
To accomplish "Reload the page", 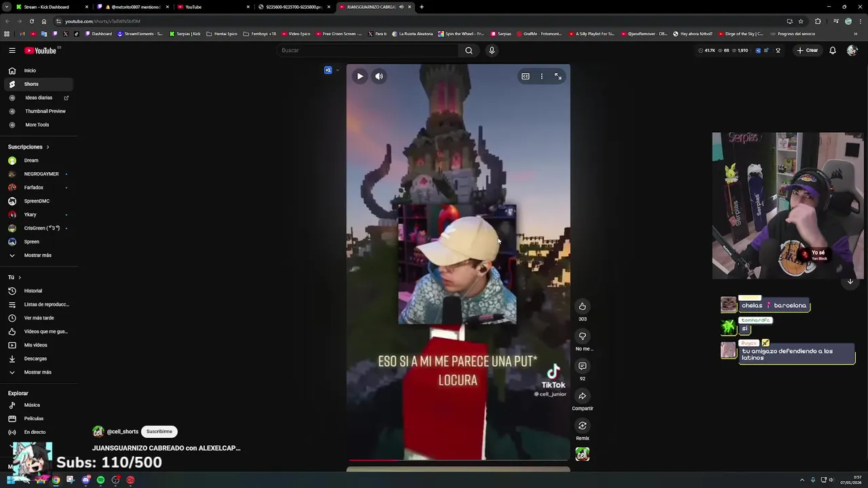I will click(x=31, y=21).
